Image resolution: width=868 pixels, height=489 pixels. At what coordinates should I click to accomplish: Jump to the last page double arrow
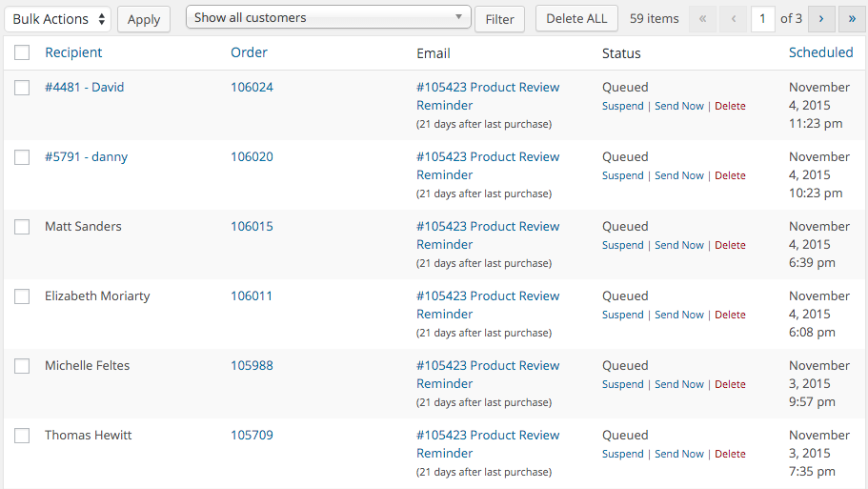(852, 19)
